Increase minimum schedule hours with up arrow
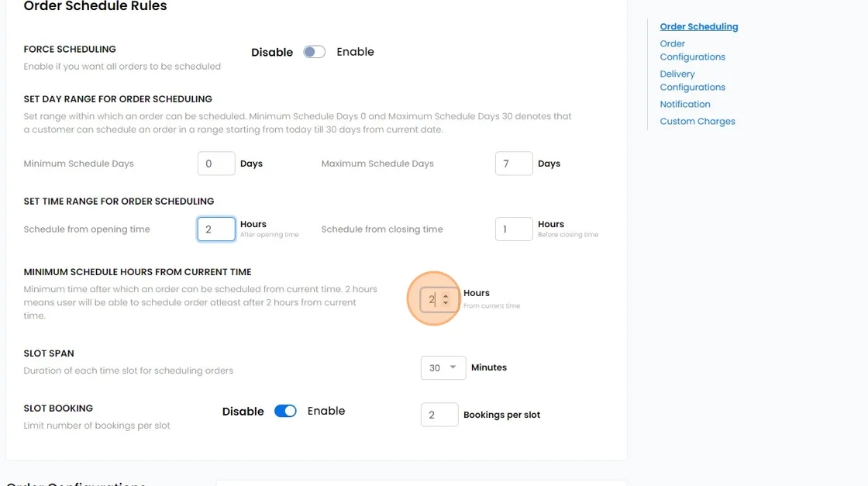The width and height of the screenshot is (868, 486). 446,295
